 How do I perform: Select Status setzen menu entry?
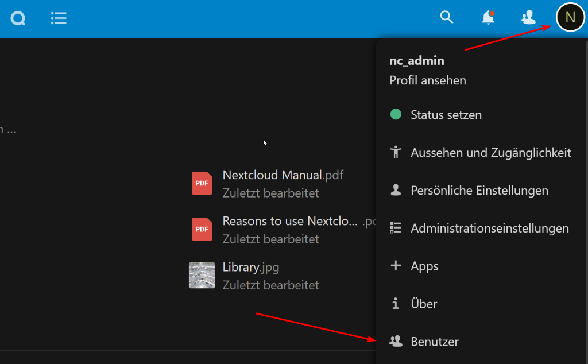pos(446,115)
